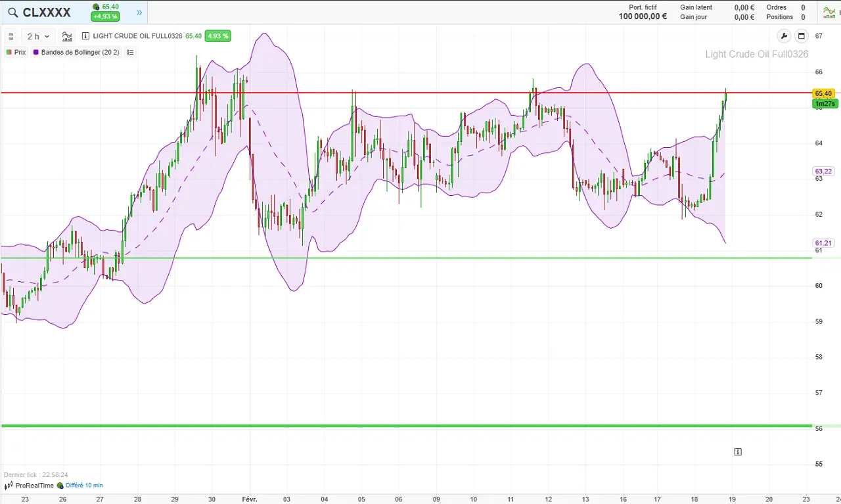Click the small grid icon left of the timeframe selector

coord(11,36)
